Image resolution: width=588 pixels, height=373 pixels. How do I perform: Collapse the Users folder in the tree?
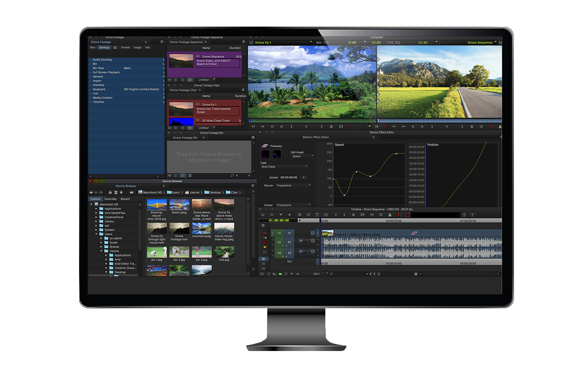96,234
